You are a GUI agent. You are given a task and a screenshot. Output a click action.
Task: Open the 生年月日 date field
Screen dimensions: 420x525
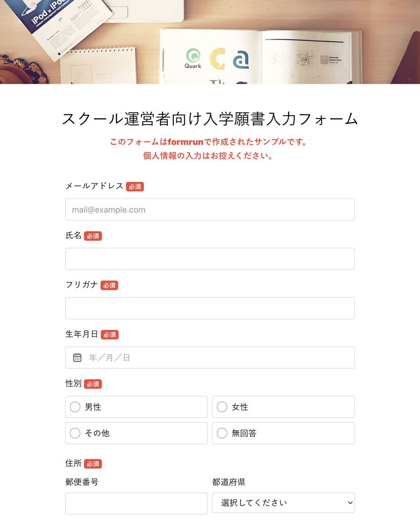[x=210, y=357]
